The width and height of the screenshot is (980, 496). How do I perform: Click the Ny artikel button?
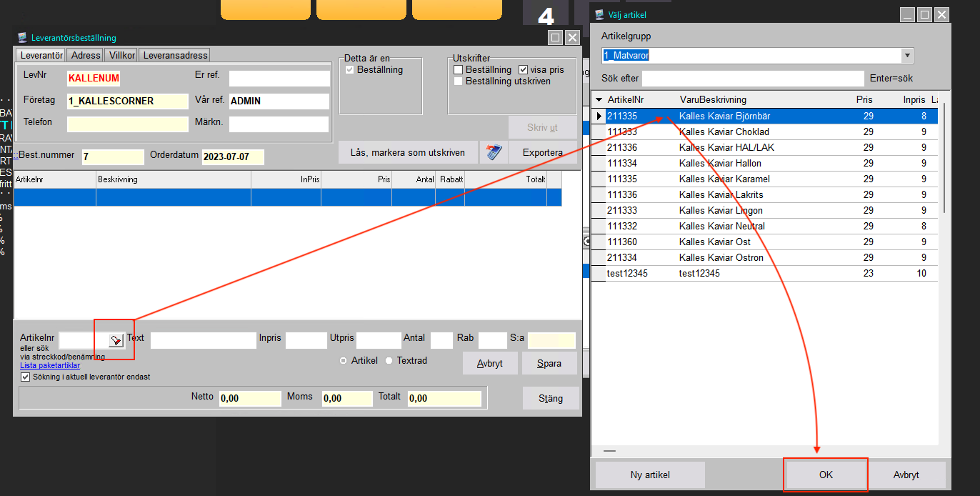pyautogui.click(x=650, y=475)
